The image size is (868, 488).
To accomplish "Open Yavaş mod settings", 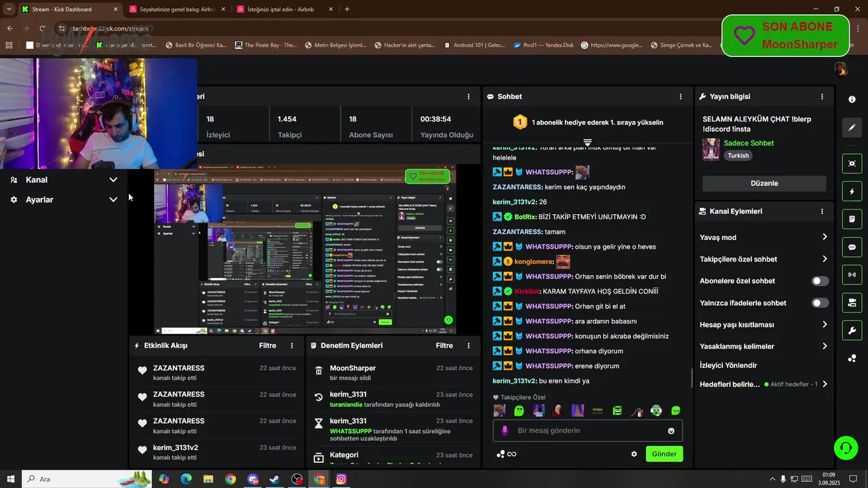I will 764,237.
